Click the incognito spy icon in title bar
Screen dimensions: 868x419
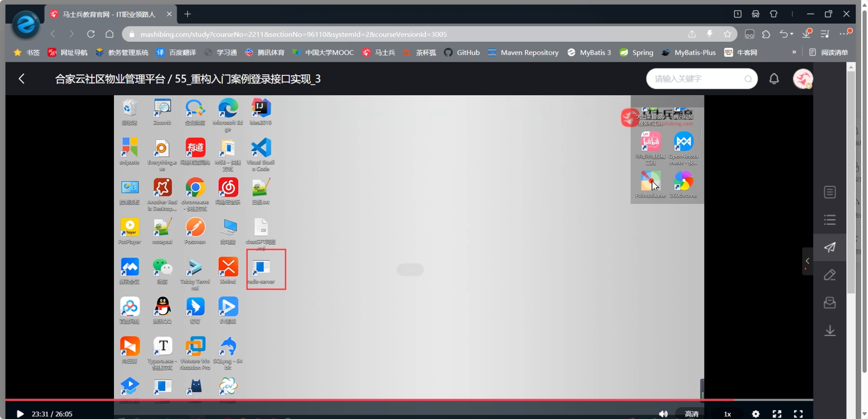click(x=755, y=14)
